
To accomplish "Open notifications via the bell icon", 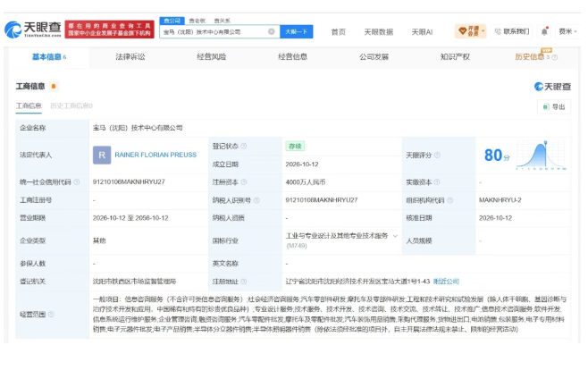I will (x=544, y=31).
